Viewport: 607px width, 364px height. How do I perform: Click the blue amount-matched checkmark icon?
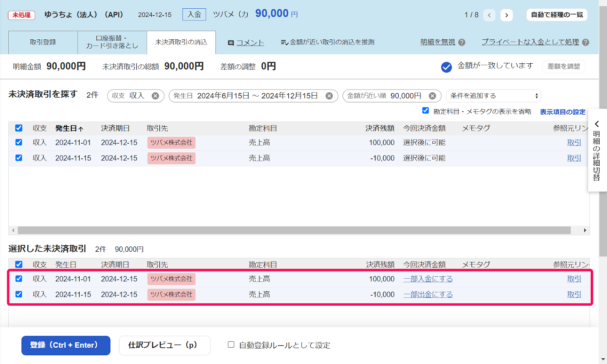click(447, 67)
